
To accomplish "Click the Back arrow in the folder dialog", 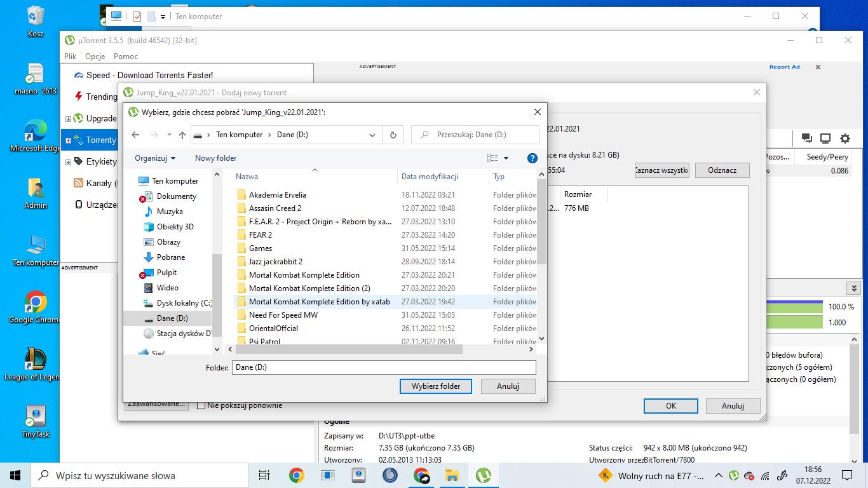I will point(135,135).
